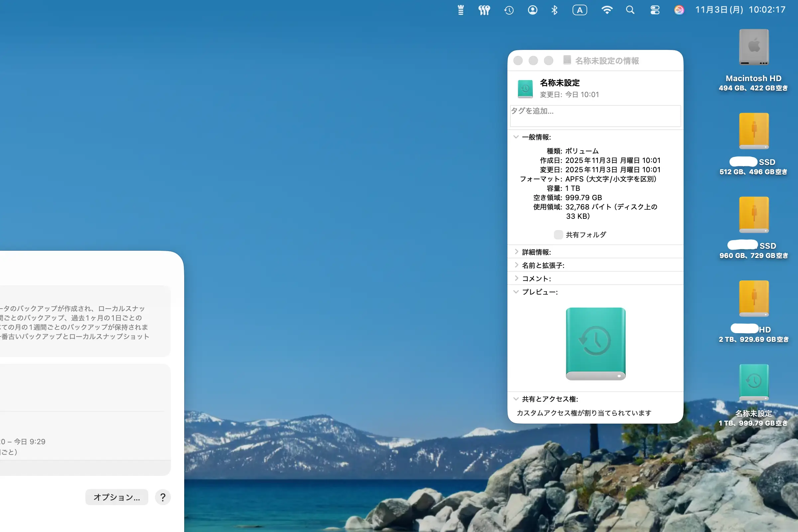Expand the 詳細情報 section

pos(516,252)
